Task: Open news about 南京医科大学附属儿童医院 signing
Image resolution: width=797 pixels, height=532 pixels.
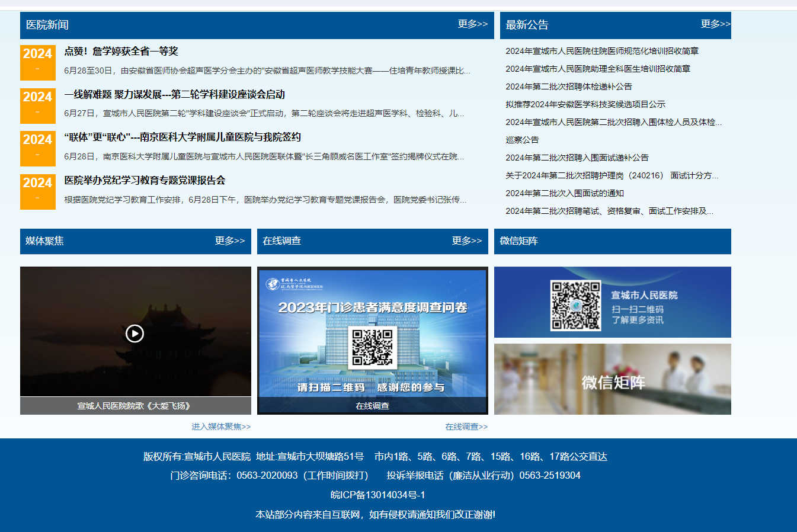Action: (183, 137)
